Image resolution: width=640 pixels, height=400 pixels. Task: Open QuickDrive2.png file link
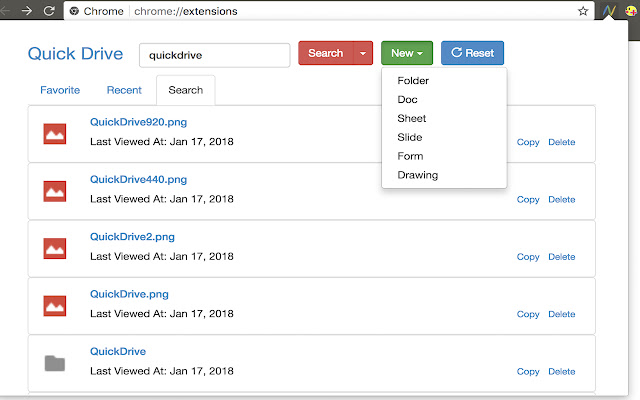tap(132, 237)
